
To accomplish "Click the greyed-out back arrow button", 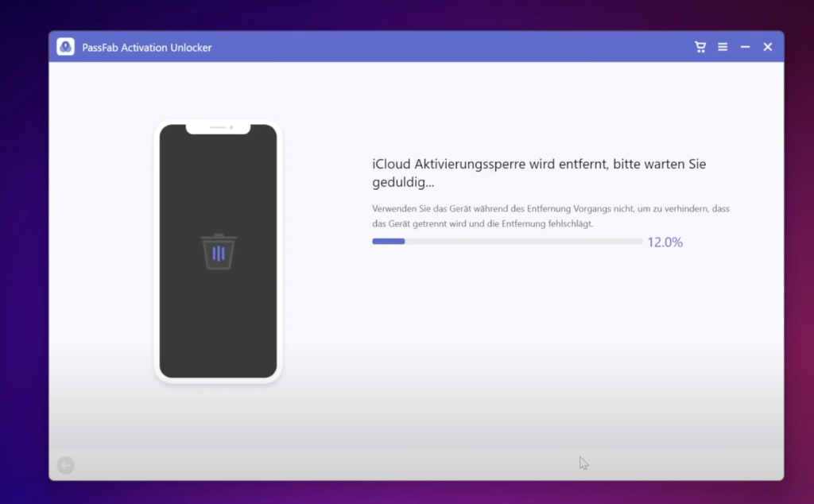I will pyautogui.click(x=66, y=465).
